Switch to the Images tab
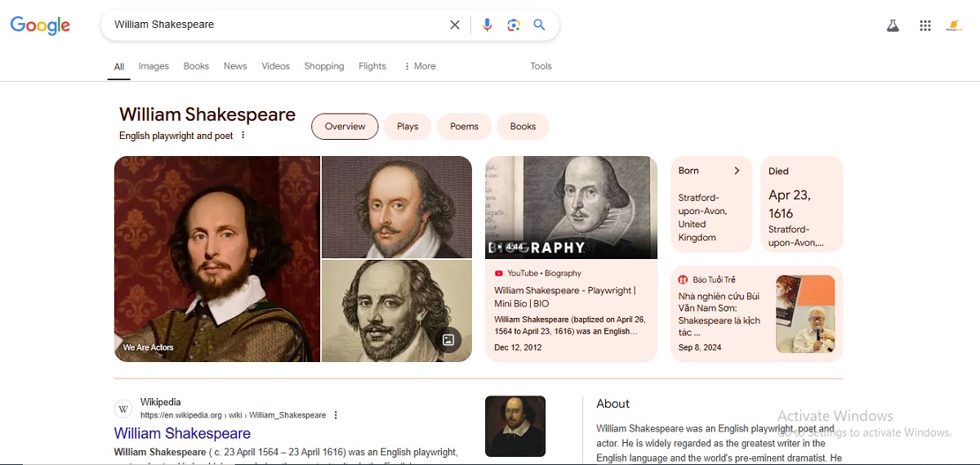 click(154, 66)
